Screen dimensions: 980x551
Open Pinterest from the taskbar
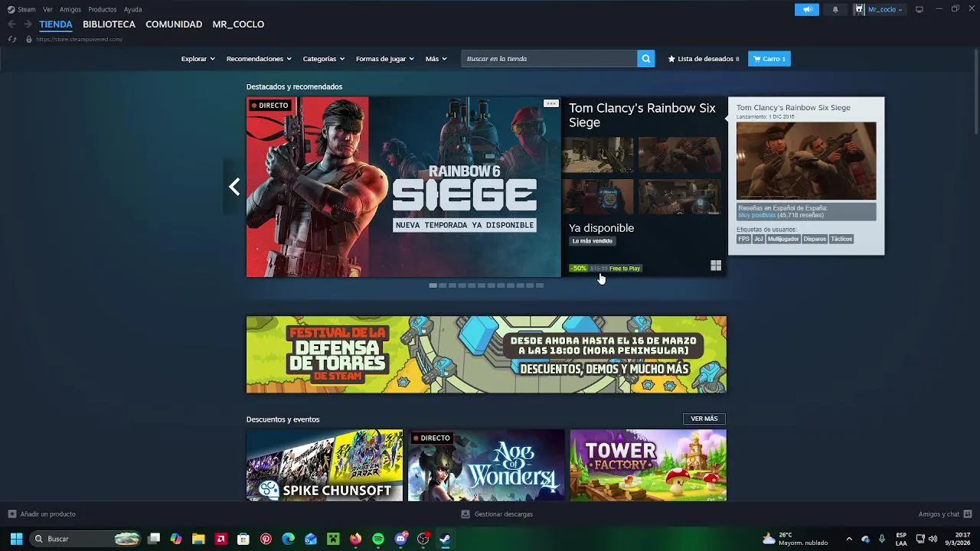(266, 539)
